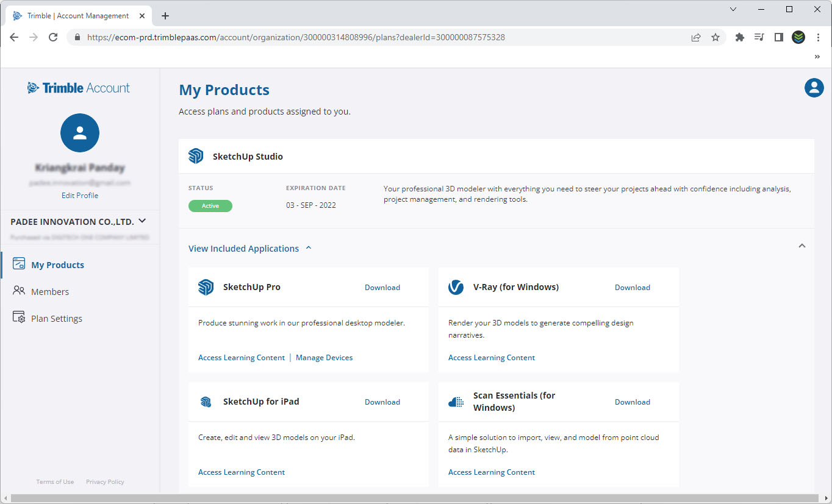The image size is (832, 504).
Task: Open V-Ray Access Learning Content
Action: pyautogui.click(x=492, y=358)
